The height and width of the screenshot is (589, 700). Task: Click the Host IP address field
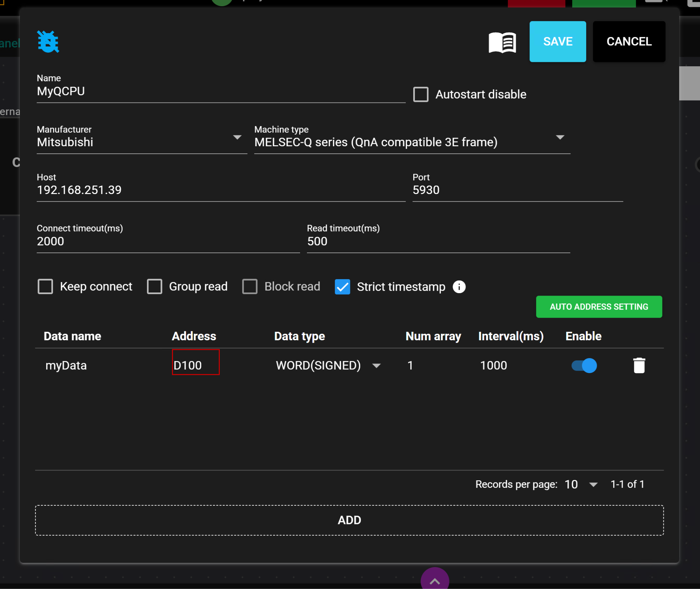(220, 190)
